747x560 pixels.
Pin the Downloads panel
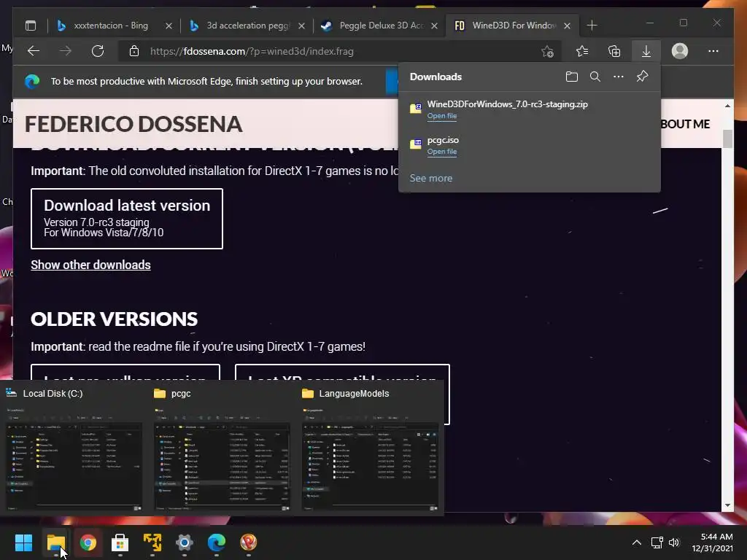(x=642, y=76)
